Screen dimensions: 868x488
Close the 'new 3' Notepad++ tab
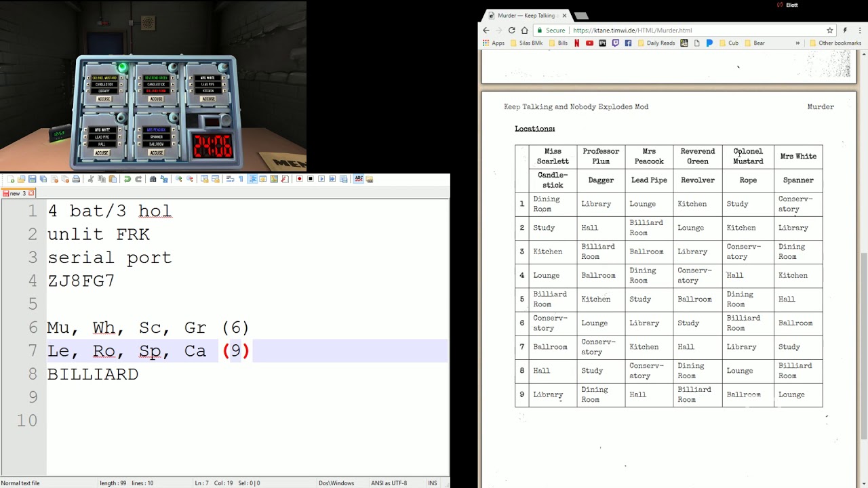[31, 193]
